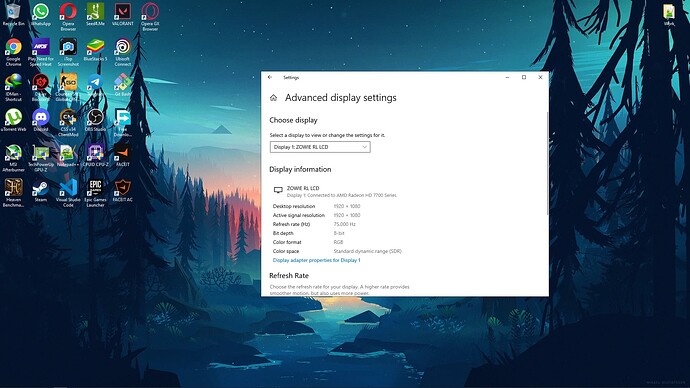690x388 pixels.
Task: Select the Google Chrome desktop icon
Action: pyautogui.click(x=14, y=52)
